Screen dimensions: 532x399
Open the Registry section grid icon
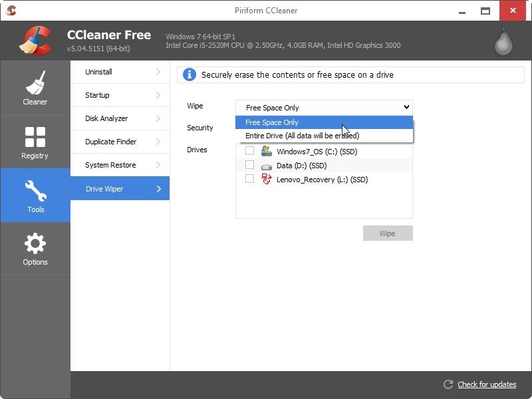click(35, 137)
